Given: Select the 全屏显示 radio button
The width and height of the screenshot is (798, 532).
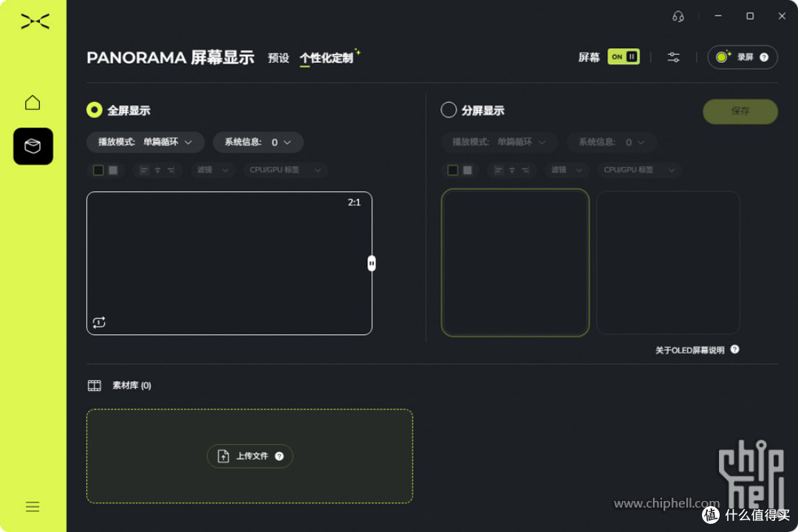Looking at the screenshot, I should tap(94, 110).
